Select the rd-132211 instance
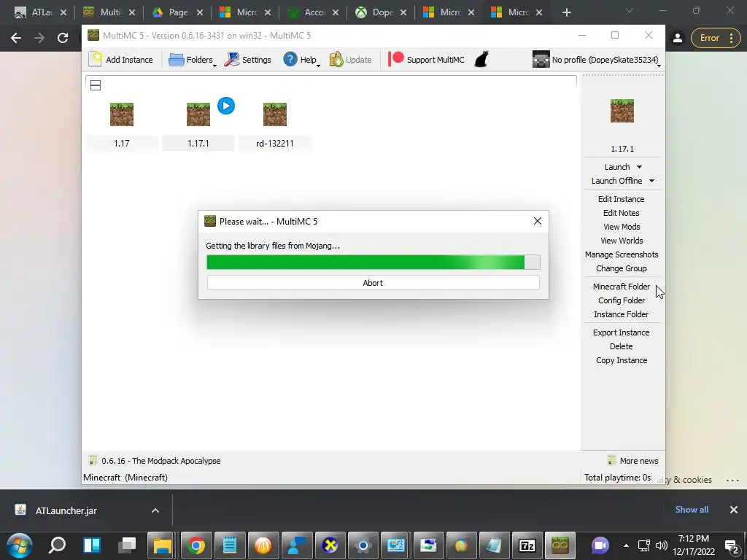Viewport: 747px width, 560px height. point(275,125)
